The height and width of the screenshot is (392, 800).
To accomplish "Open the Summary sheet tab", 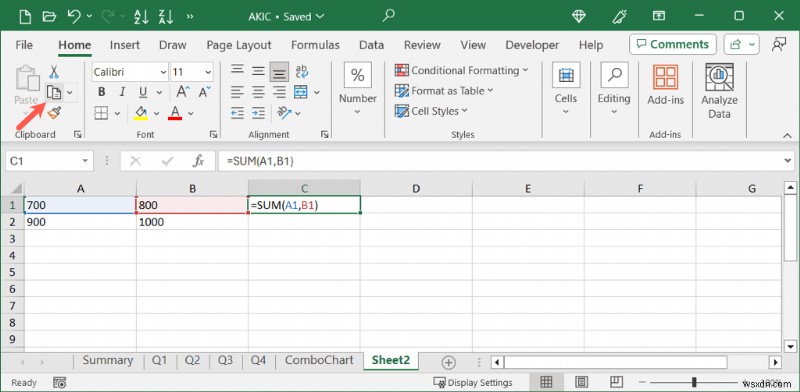I will (x=108, y=360).
